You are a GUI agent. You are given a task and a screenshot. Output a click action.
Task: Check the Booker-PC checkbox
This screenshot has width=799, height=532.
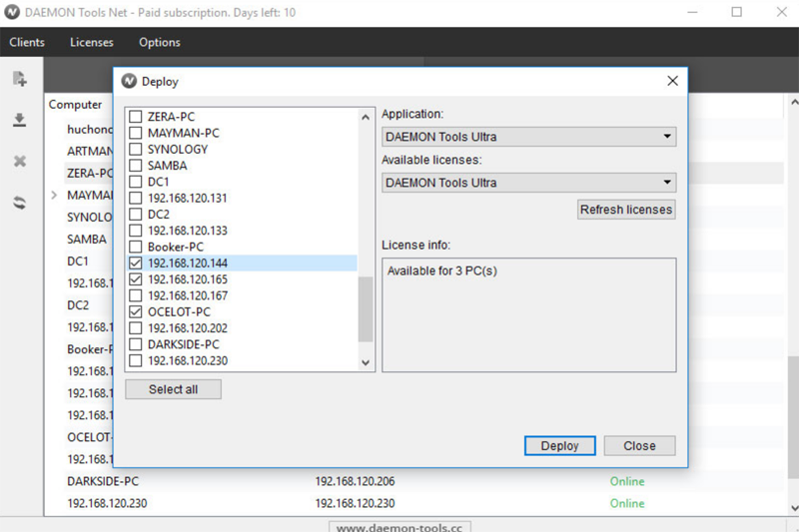coord(136,247)
